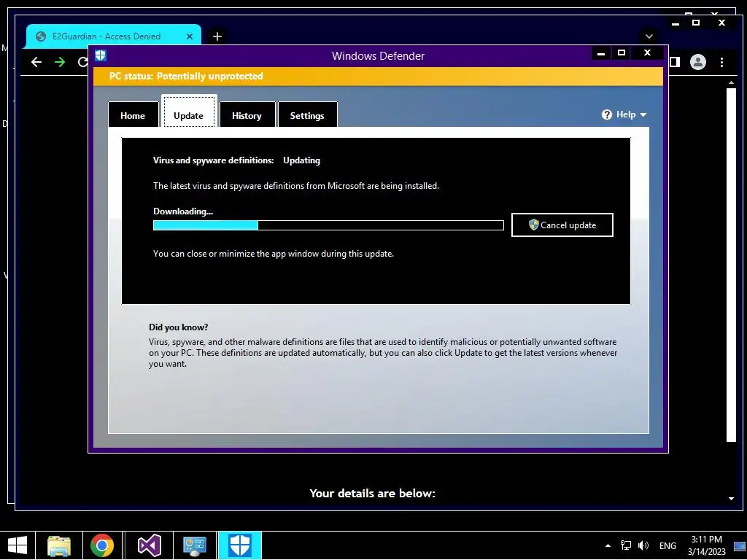Click the 'Did you know?' heading
The height and width of the screenshot is (560, 747).
(178, 327)
